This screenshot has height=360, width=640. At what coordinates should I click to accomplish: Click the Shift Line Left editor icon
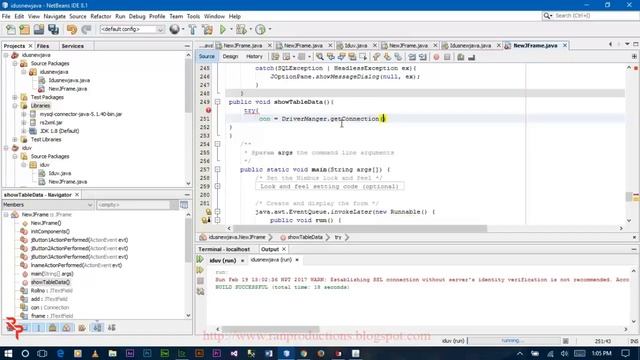tap(412, 57)
